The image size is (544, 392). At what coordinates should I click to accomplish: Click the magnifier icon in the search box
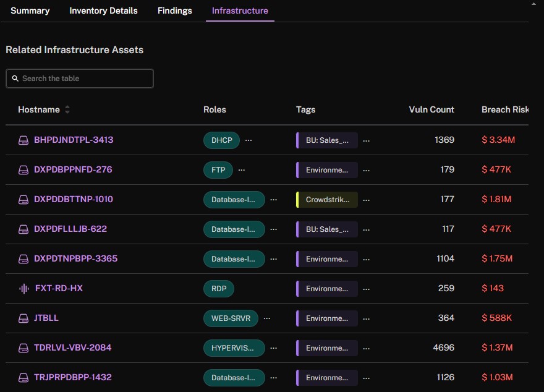pos(15,79)
